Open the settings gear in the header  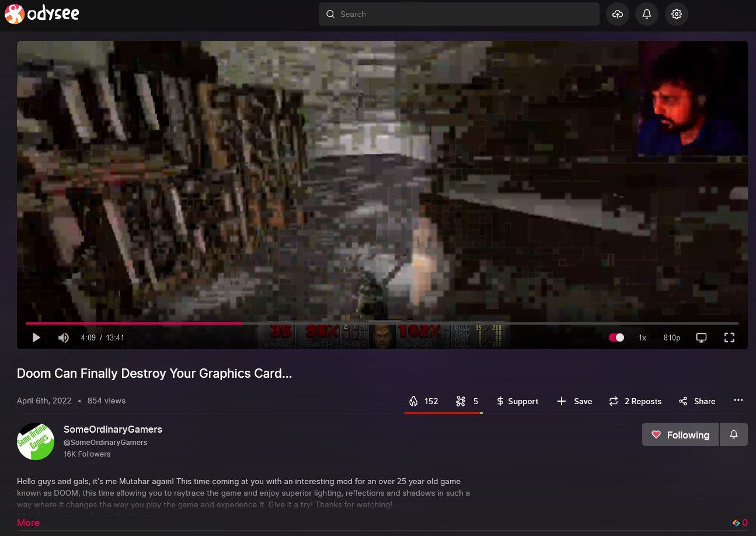(x=677, y=14)
